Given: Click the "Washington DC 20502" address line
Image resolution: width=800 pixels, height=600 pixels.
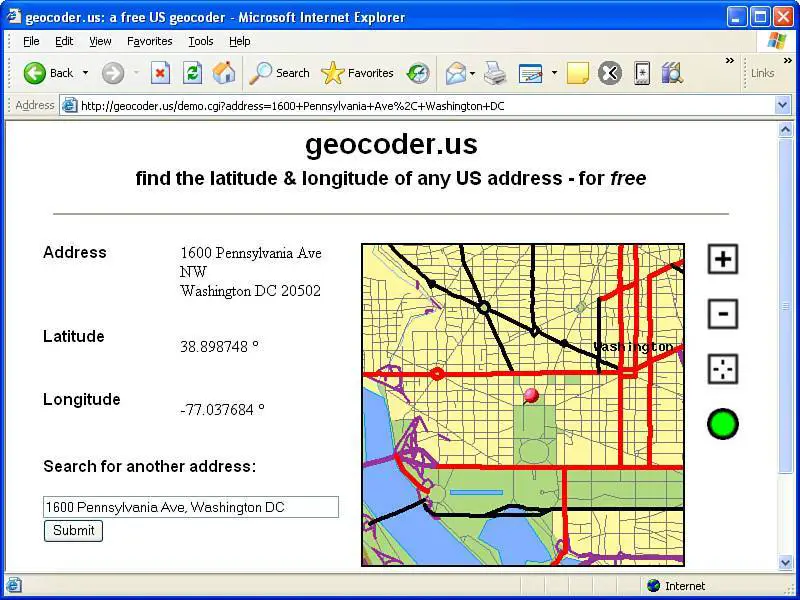Looking at the screenshot, I should (251, 291).
